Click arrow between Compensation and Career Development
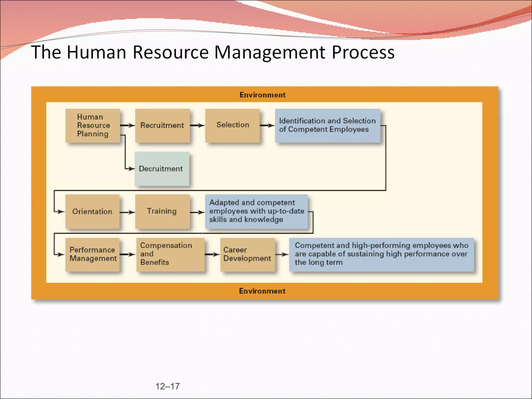The image size is (532, 399). (x=212, y=255)
